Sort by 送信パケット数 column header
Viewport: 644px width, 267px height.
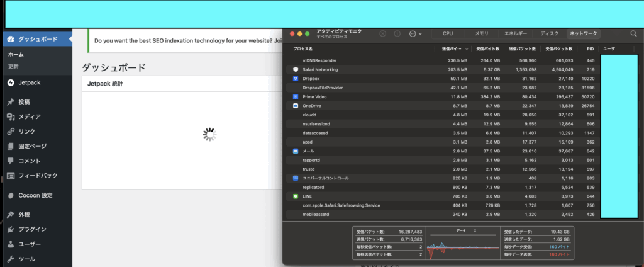point(523,49)
